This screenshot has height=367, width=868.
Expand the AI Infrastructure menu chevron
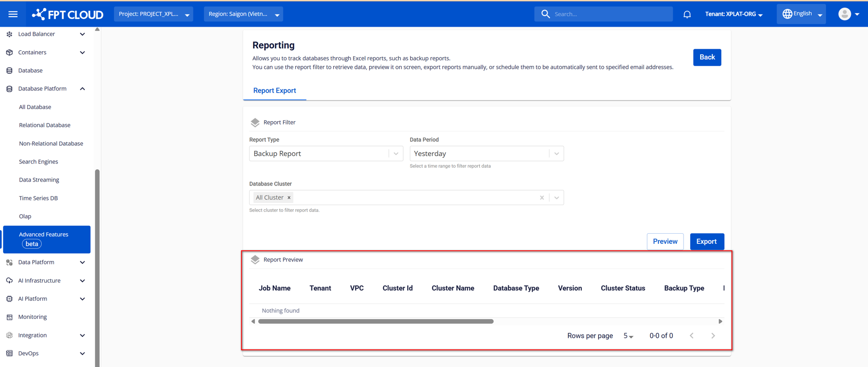82,281
